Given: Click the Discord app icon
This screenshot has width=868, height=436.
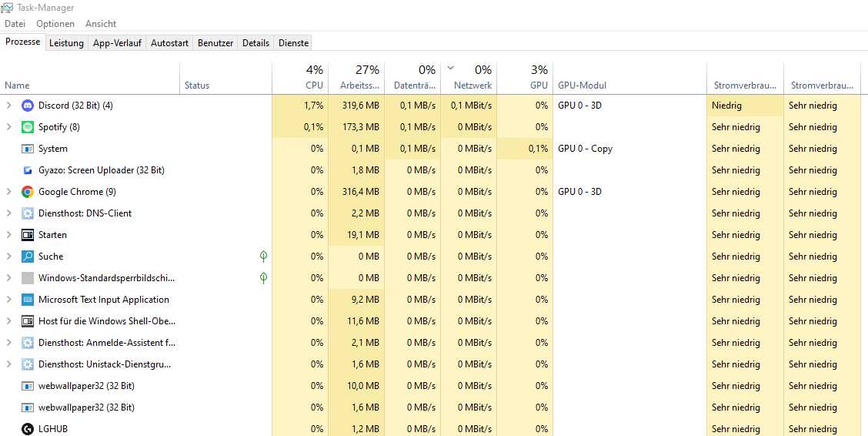Looking at the screenshot, I should coord(27,106).
